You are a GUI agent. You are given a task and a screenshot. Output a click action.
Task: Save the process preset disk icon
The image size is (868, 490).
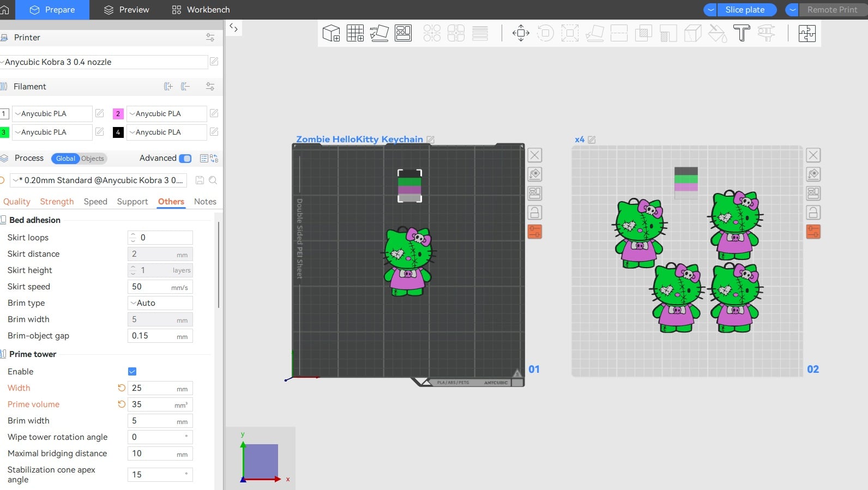tap(200, 180)
